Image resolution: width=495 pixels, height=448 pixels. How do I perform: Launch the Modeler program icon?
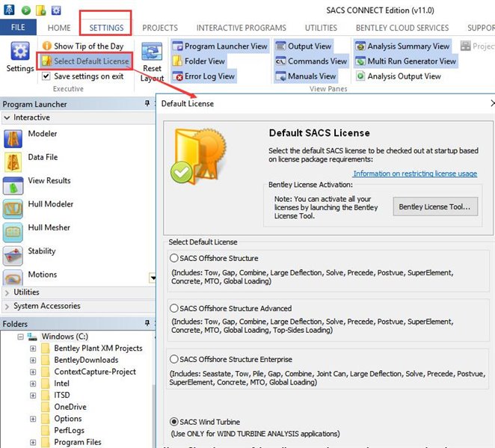(13, 138)
